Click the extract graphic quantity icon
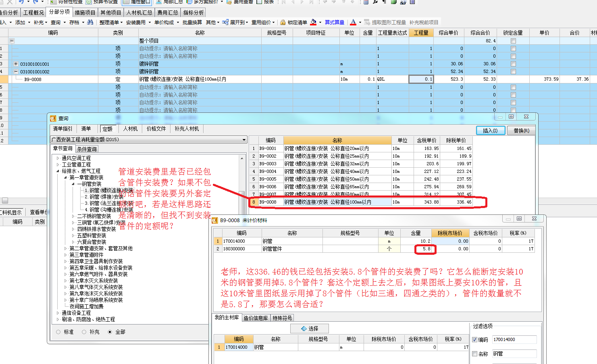The image size is (597, 364). 367,22
